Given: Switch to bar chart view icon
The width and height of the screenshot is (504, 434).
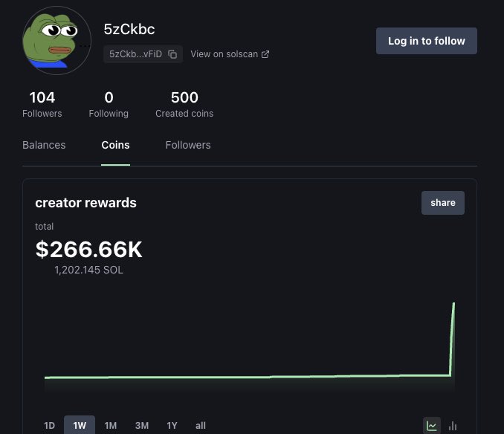Looking at the screenshot, I should pyautogui.click(x=453, y=426).
